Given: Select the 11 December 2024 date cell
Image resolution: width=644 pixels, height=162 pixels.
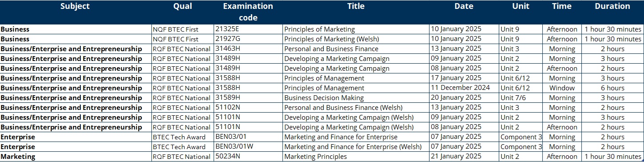Looking at the screenshot, I should click(x=464, y=88).
